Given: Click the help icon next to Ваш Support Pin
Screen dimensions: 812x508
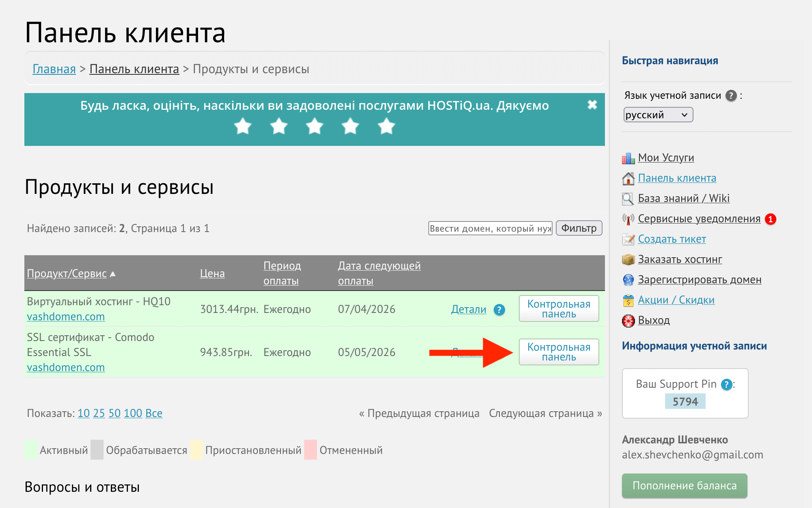Looking at the screenshot, I should point(726,384).
